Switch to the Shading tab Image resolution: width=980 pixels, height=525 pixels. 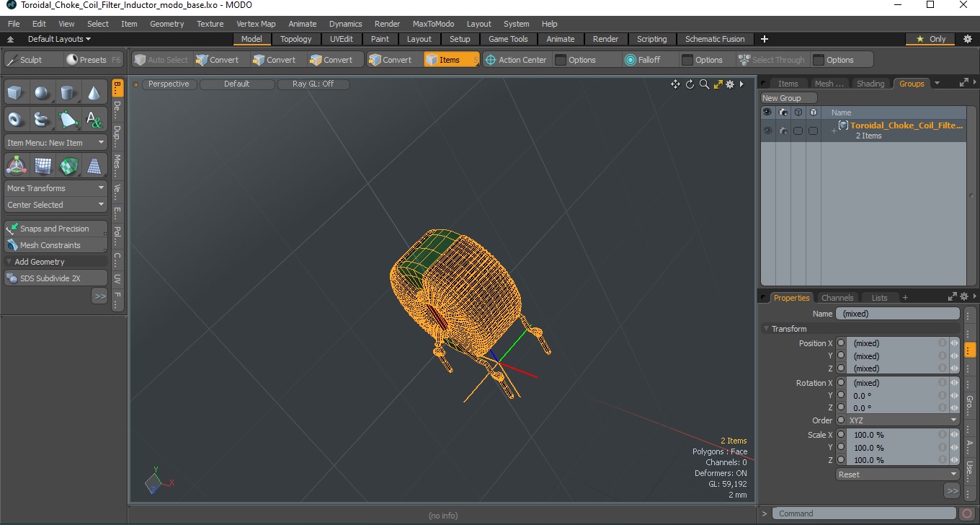870,84
